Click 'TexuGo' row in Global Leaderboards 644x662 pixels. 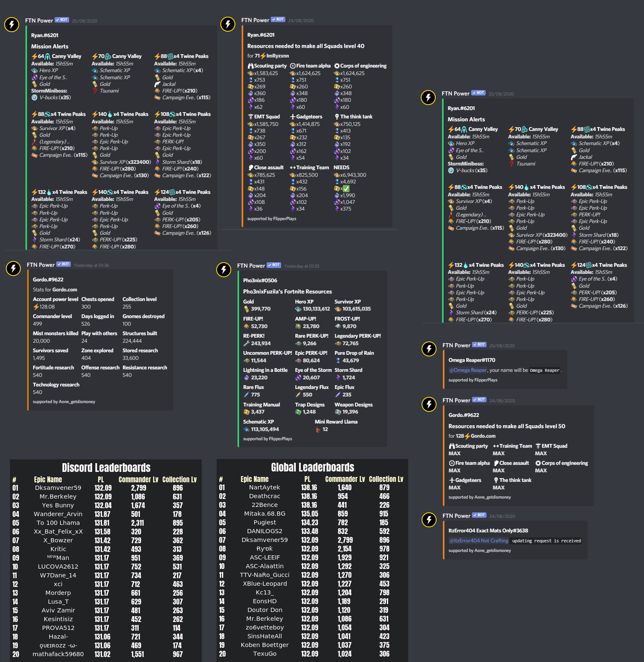[x=312, y=654]
